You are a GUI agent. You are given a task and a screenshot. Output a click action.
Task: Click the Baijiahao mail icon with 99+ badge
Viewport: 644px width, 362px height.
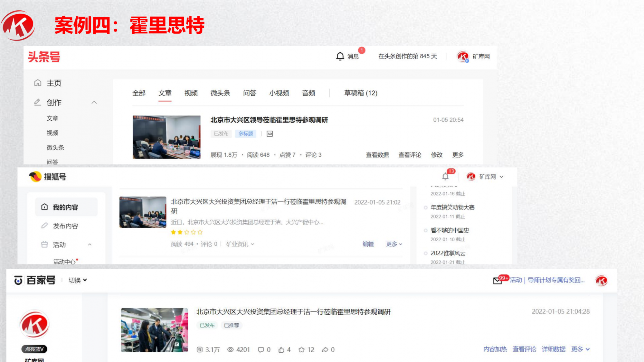(497, 281)
